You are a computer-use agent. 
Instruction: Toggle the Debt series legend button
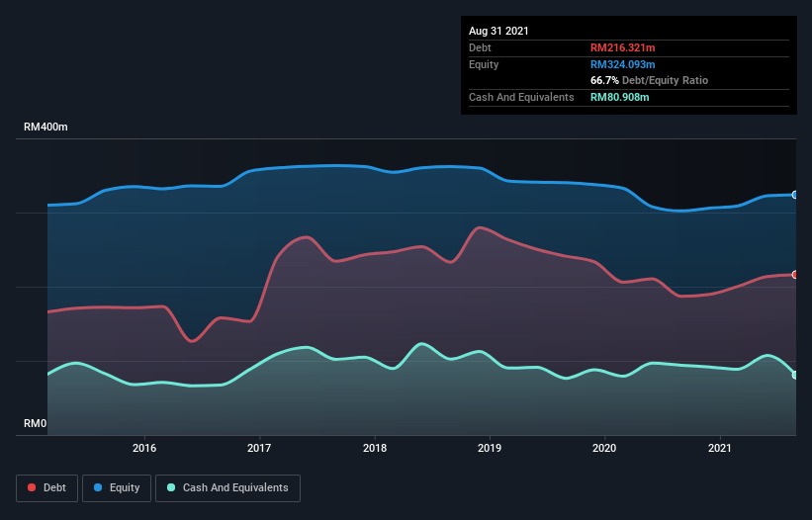pyautogui.click(x=46, y=488)
